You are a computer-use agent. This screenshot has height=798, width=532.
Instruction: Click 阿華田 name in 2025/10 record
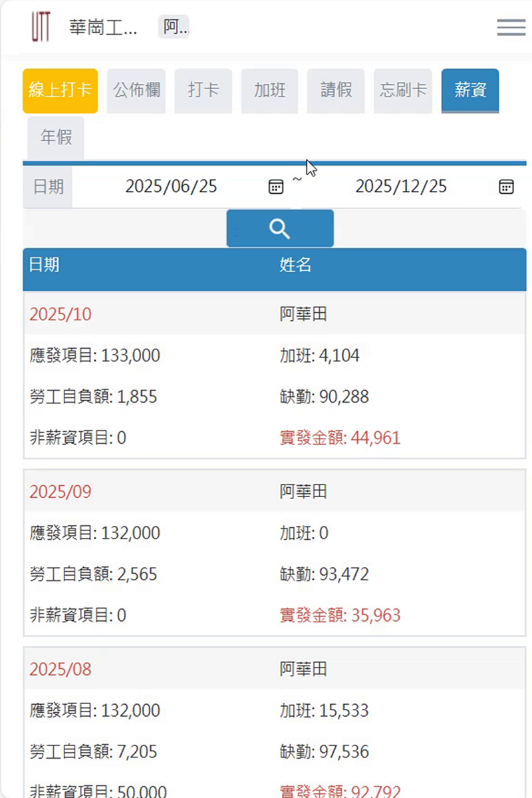click(x=303, y=314)
